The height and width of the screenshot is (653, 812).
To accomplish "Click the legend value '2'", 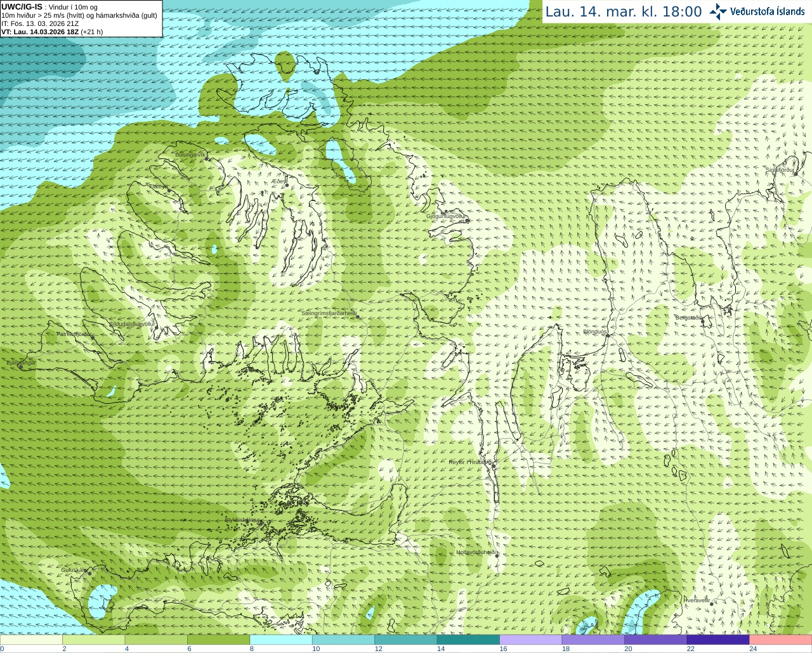I will pos(64,649).
